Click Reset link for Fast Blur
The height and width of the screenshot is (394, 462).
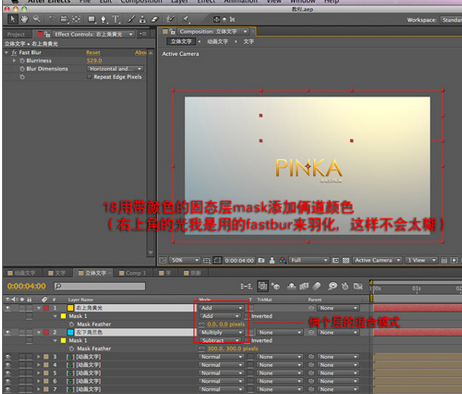pyautogui.click(x=93, y=53)
